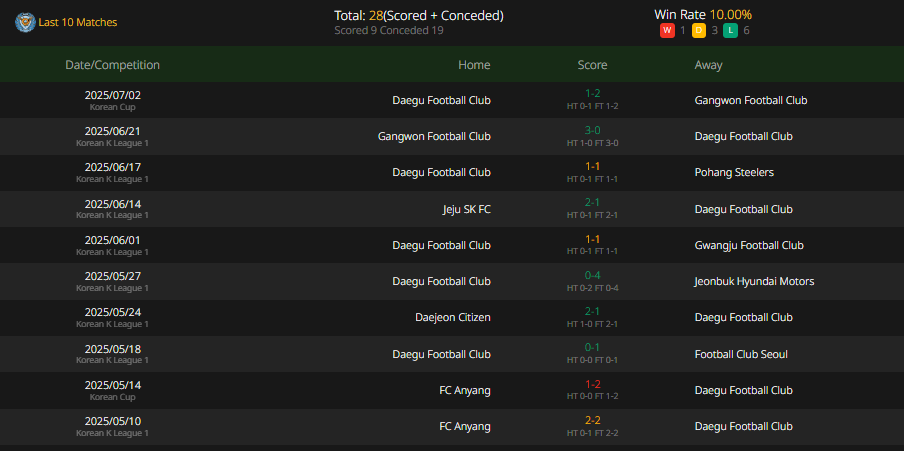Open Football Club Seoul team page
904x451 pixels.
[x=741, y=354]
